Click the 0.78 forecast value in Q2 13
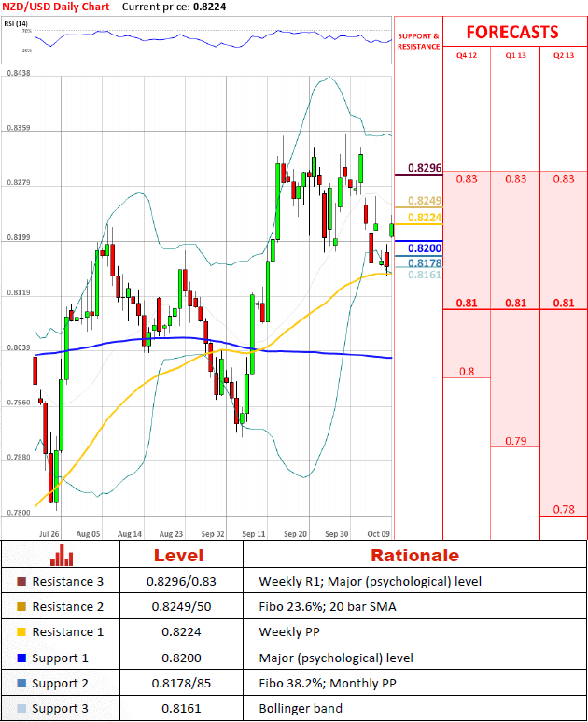 [564, 509]
